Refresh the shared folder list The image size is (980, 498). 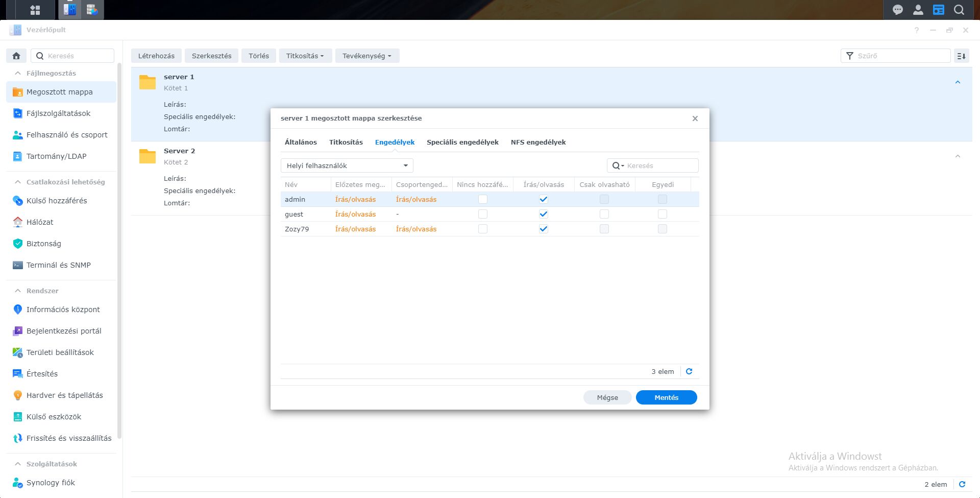coord(962,484)
